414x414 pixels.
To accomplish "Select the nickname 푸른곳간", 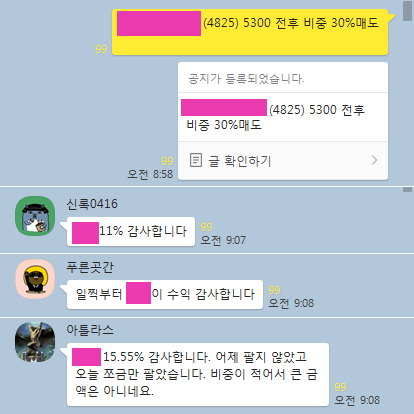I will 90,267.
